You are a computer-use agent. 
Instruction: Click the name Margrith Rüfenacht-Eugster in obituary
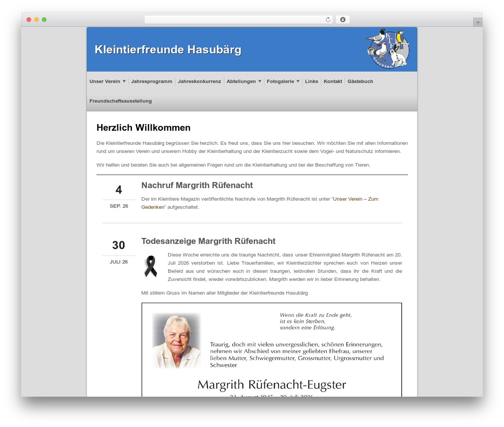(272, 384)
